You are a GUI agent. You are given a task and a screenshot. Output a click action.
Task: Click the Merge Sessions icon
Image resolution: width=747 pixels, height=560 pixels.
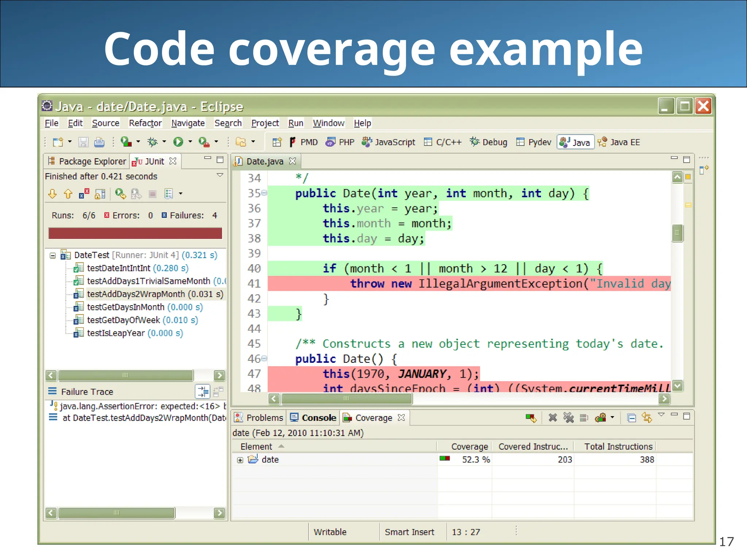[584, 418]
